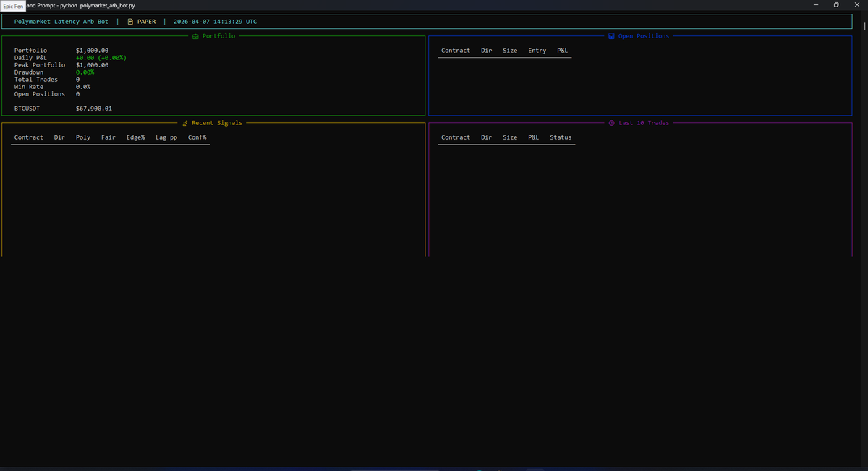The image size is (868, 471).
Task: Click Lag pp header in Recent Signals table
Action: (166, 137)
